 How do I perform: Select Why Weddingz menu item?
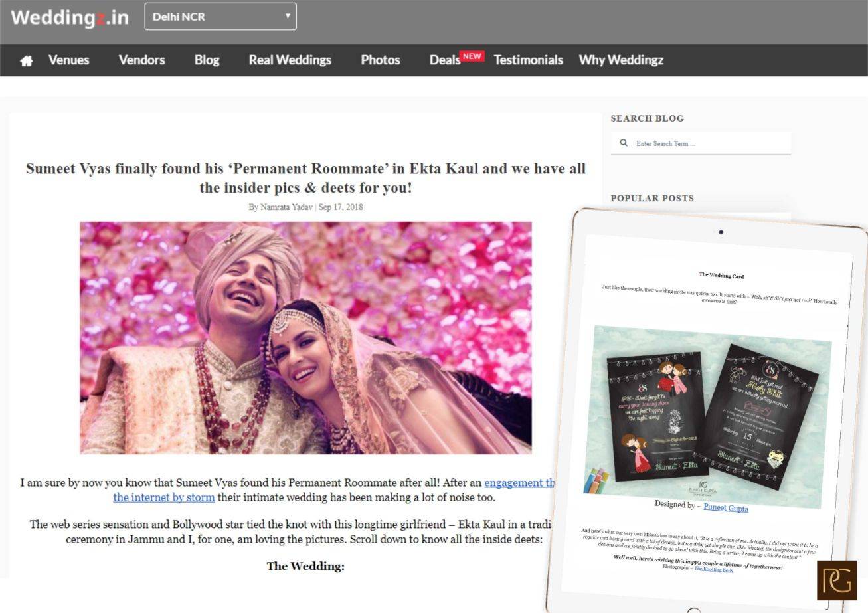tap(621, 60)
